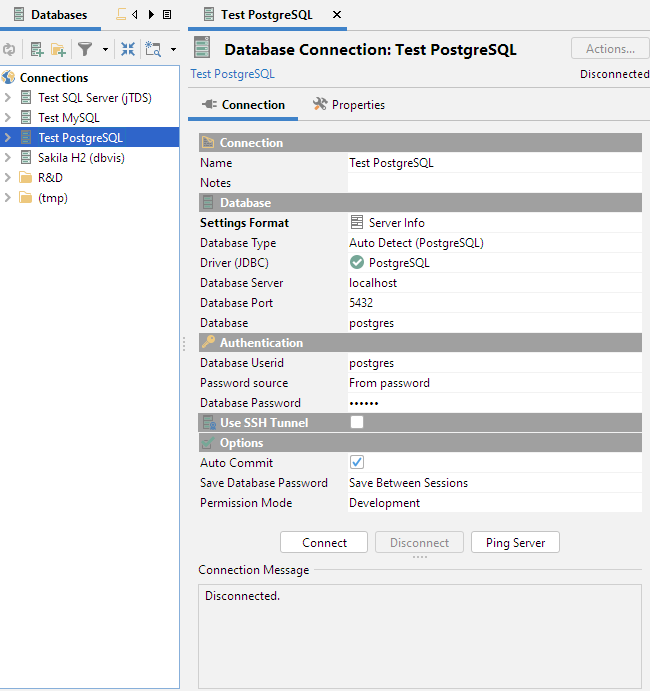Screen dimensions: 650x691
Task: Click the create new folder icon
Action: tap(59, 49)
